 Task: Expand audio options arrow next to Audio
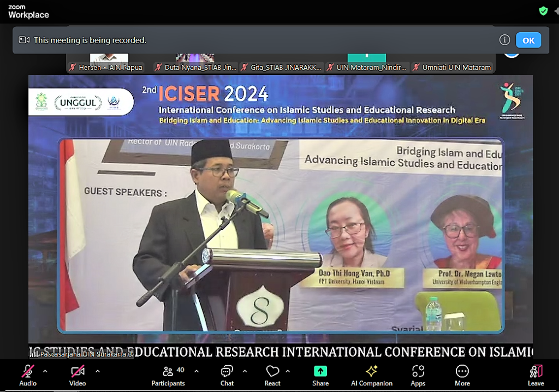coord(45,371)
